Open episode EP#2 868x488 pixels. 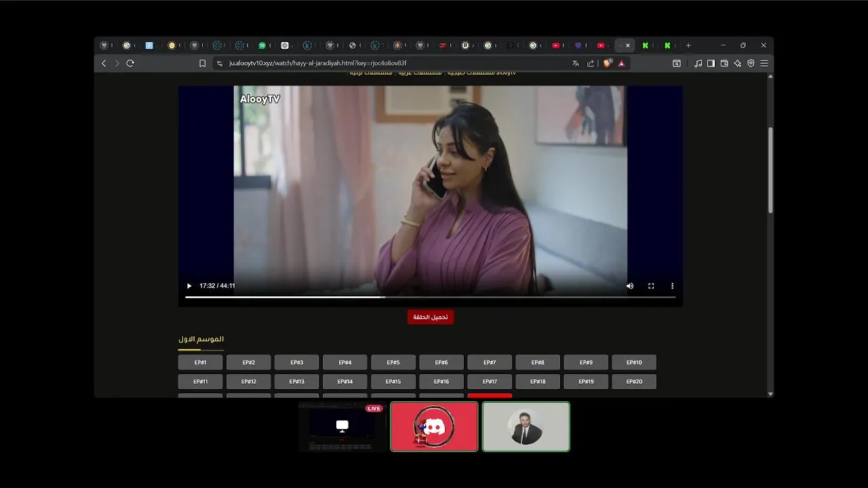[248, 363]
